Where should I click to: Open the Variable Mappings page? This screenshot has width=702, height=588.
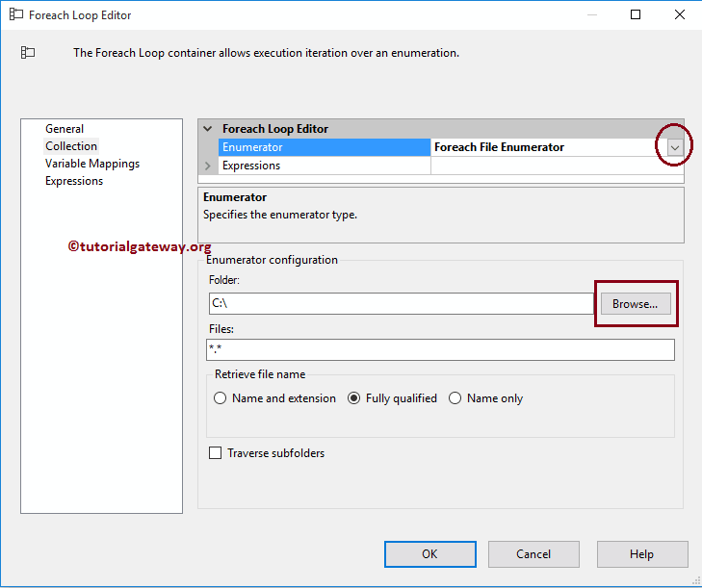pyautogui.click(x=92, y=164)
